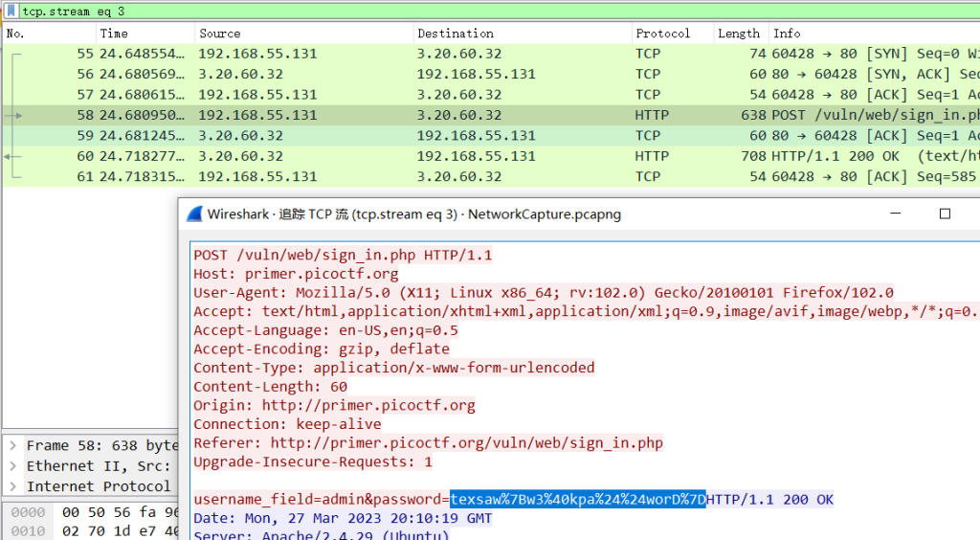Screen dimensions: 980x540
Task: Click the Length column header
Action: point(740,34)
